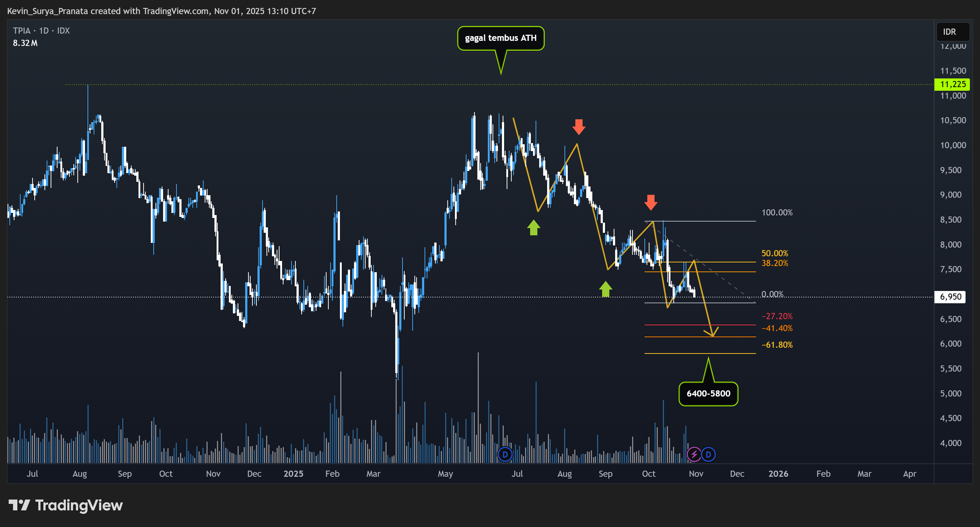Select the 100.00% Fibonacci level label

(777, 213)
